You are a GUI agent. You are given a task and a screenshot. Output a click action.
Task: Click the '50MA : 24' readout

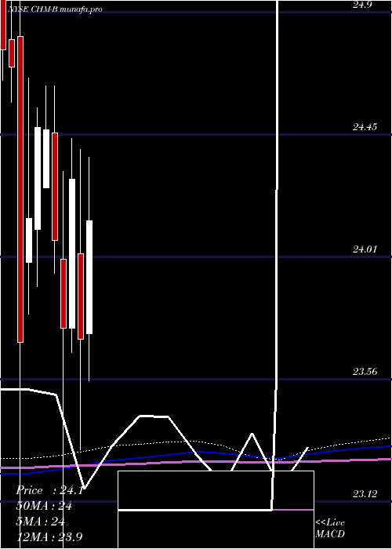click(44, 506)
